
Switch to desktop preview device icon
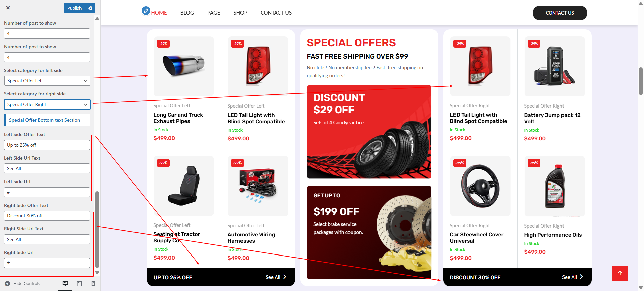(x=65, y=284)
